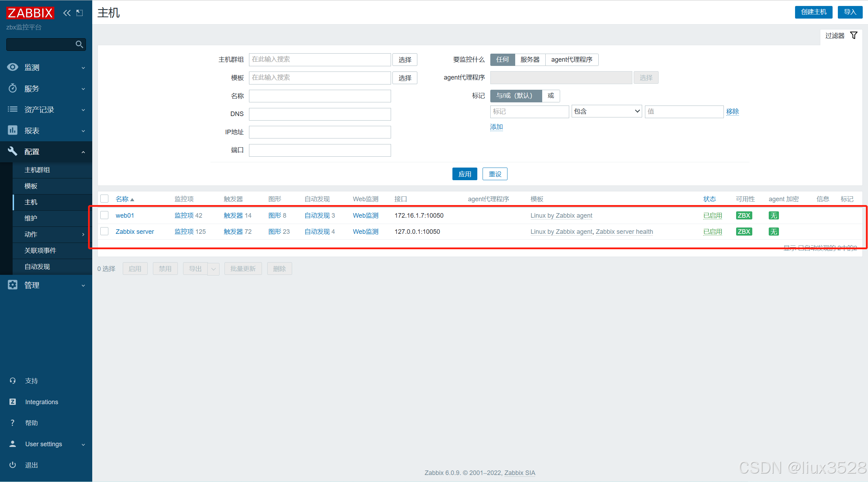The image size is (868, 482).
Task: Open the export format dropdown arrow
Action: pyautogui.click(x=213, y=269)
